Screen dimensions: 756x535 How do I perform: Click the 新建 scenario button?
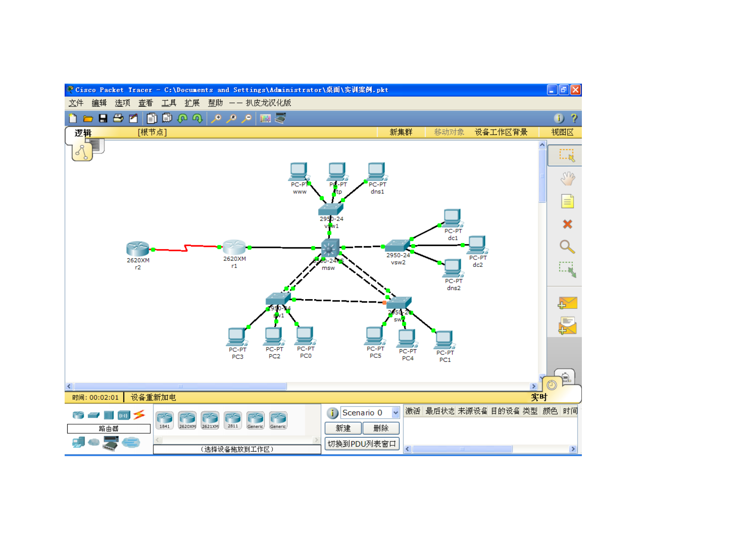pos(343,428)
